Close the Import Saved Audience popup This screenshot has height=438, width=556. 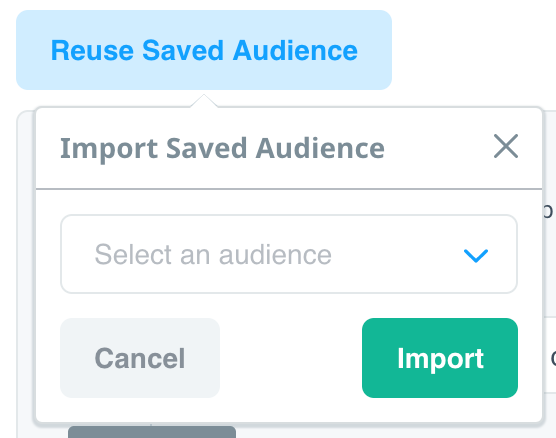(506, 146)
